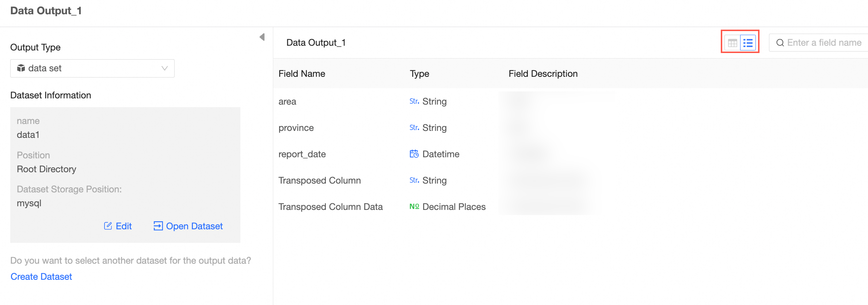Click the data set cube icon
The height and width of the screenshot is (305, 868).
21,68
